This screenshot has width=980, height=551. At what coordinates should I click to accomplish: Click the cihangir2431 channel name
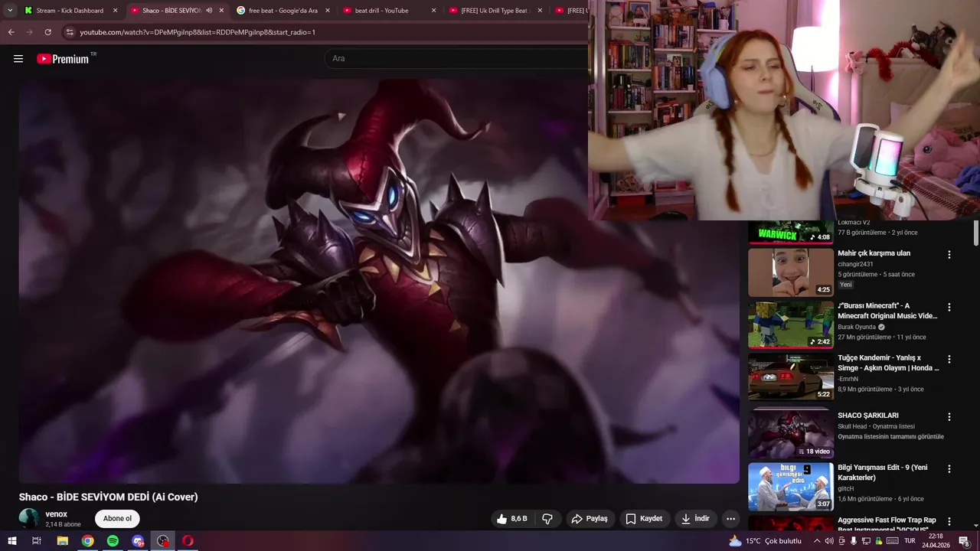pyautogui.click(x=855, y=264)
